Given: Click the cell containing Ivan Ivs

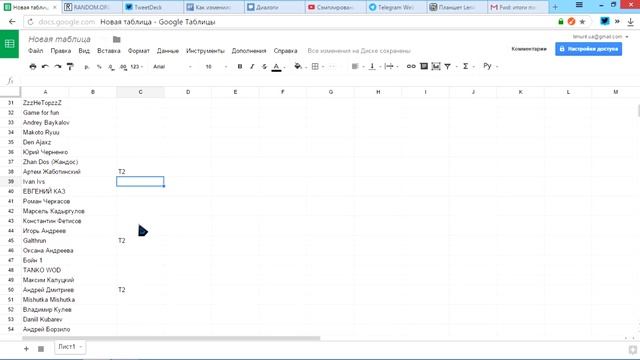Looking at the screenshot, I should [x=45, y=181].
